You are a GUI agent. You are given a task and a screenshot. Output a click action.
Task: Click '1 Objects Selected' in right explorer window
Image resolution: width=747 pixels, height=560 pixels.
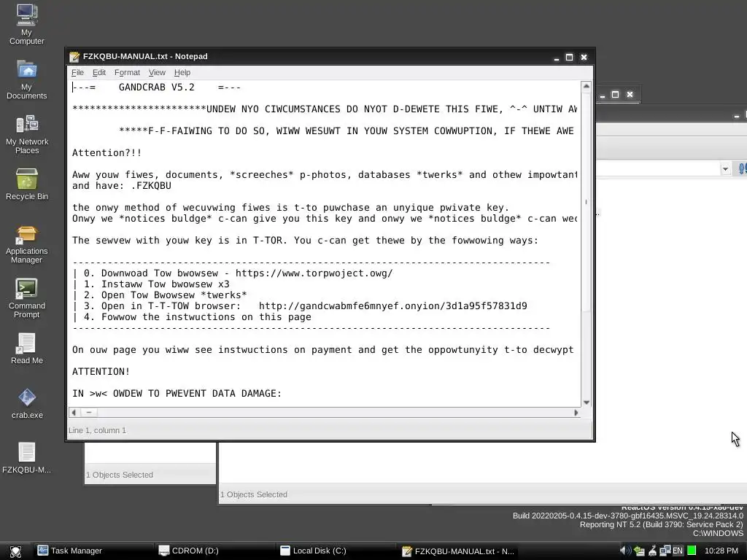coord(254,495)
